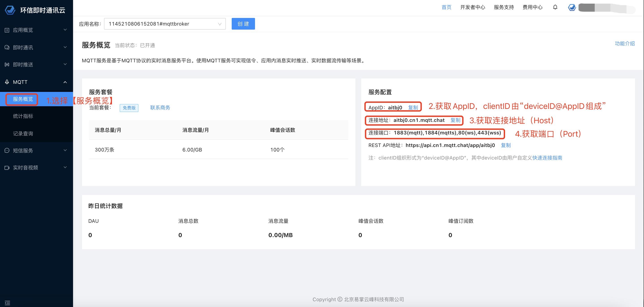Open 开发者中心 in top navigation

click(473, 7)
